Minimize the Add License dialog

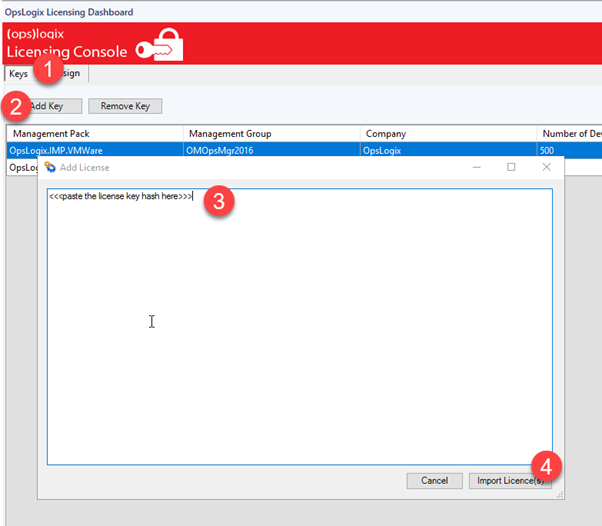point(477,167)
